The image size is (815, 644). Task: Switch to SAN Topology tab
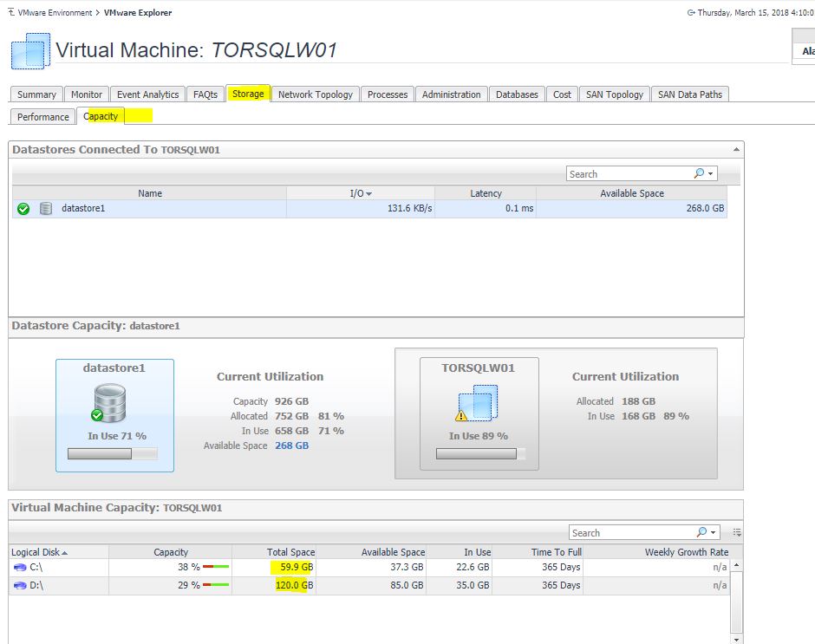(x=615, y=94)
